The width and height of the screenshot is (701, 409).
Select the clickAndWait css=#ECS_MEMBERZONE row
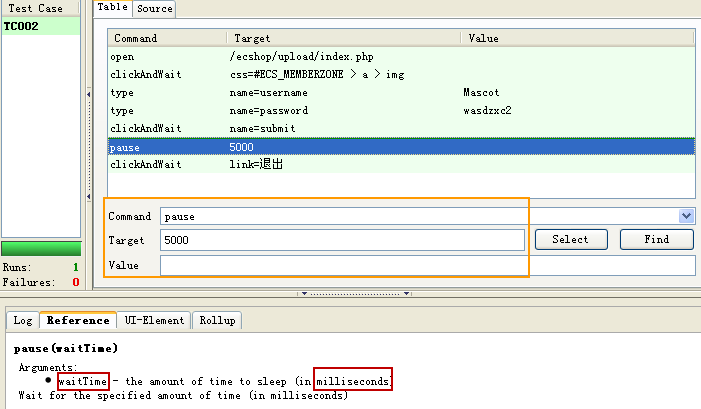401,75
